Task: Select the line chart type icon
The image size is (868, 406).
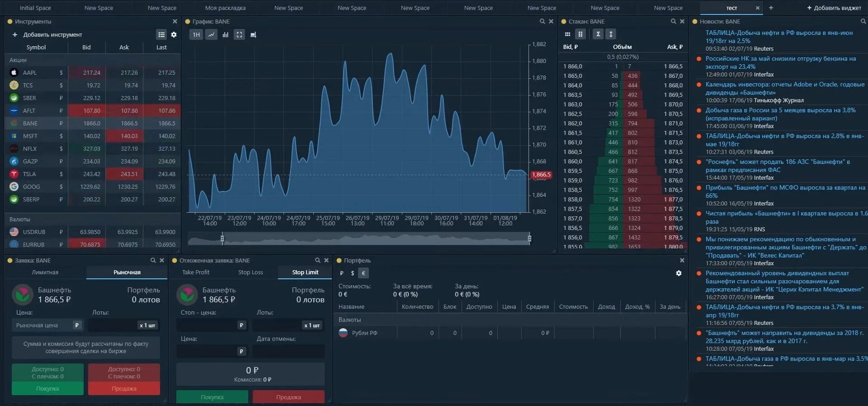Action: 211,34
